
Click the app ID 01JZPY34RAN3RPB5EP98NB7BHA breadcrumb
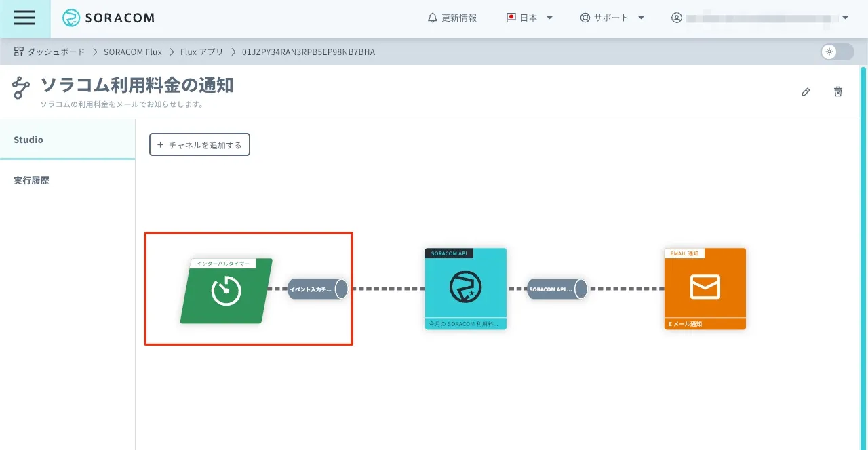(x=309, y=52)
